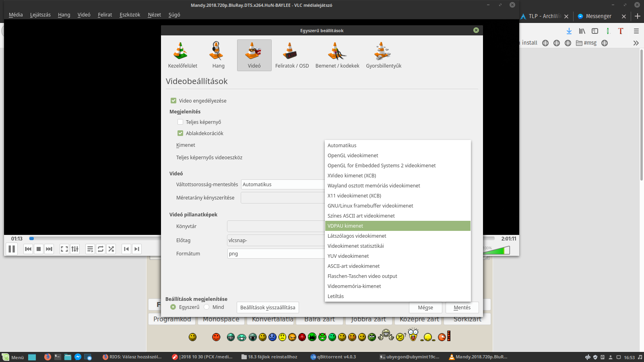Image resolution: width=644 pixels, height=362 pixels.
Task: Open the Nézet menu
Action: 154,14
